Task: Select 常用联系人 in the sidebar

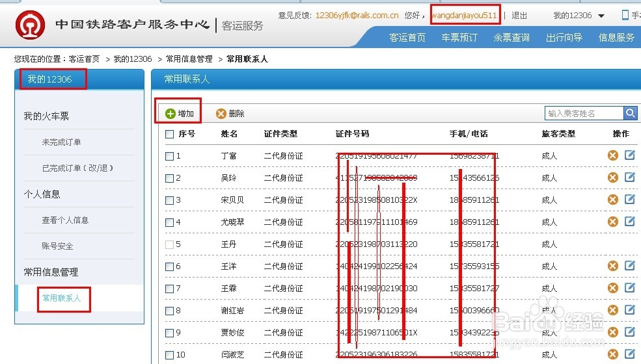Action: pyautogui.click(x=61, y=298)
